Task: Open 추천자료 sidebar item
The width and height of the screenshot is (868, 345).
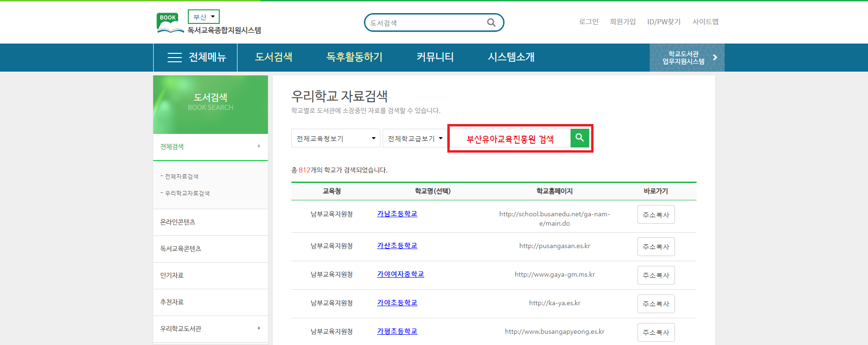Action: tap(210, 302)
